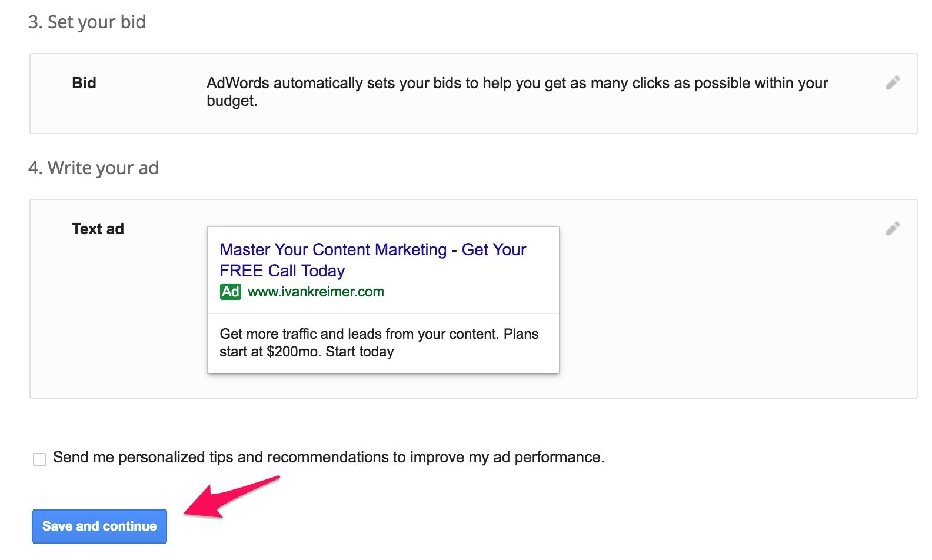
Task: Click 'FREE Call Today' headline line
Action: [x=282, y=271]
